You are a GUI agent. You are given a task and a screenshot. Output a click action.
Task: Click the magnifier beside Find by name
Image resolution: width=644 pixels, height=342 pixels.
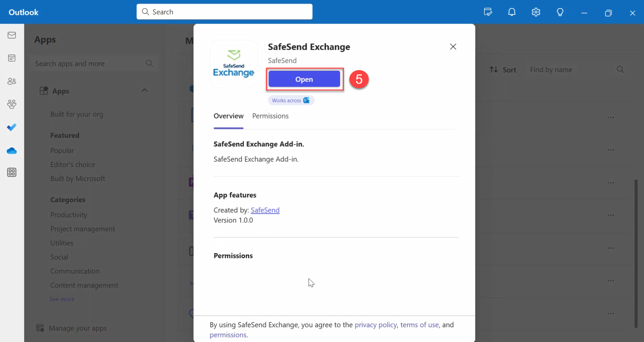[x=620, y=69]
